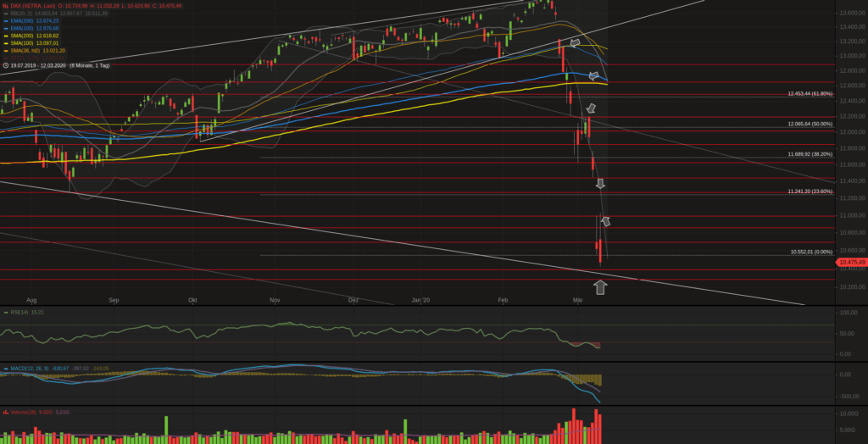Click 13.600,00 on the price axis

[x=853, y=13]
